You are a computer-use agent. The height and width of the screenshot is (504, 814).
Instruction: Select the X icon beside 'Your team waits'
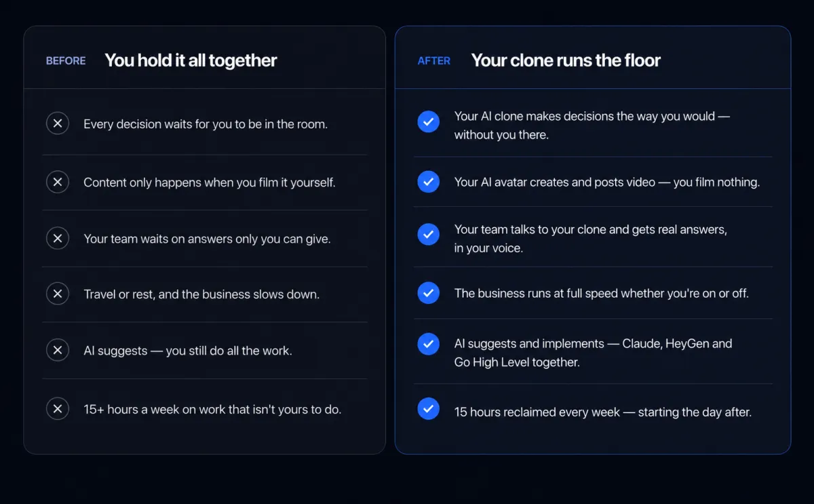point(58,238)
